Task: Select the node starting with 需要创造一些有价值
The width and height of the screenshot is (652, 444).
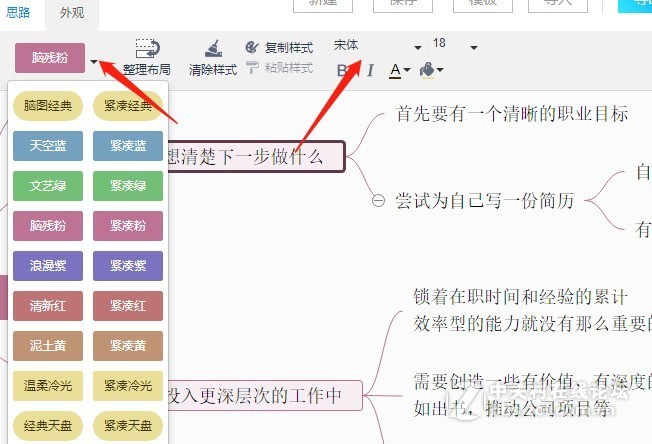Action: pos(532,395)
